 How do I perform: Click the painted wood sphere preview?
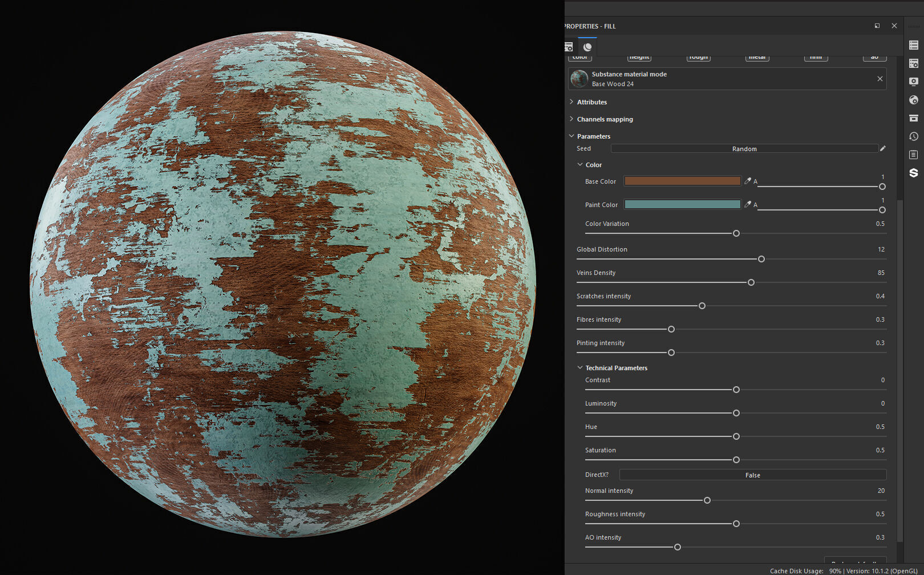pos(283,284)
